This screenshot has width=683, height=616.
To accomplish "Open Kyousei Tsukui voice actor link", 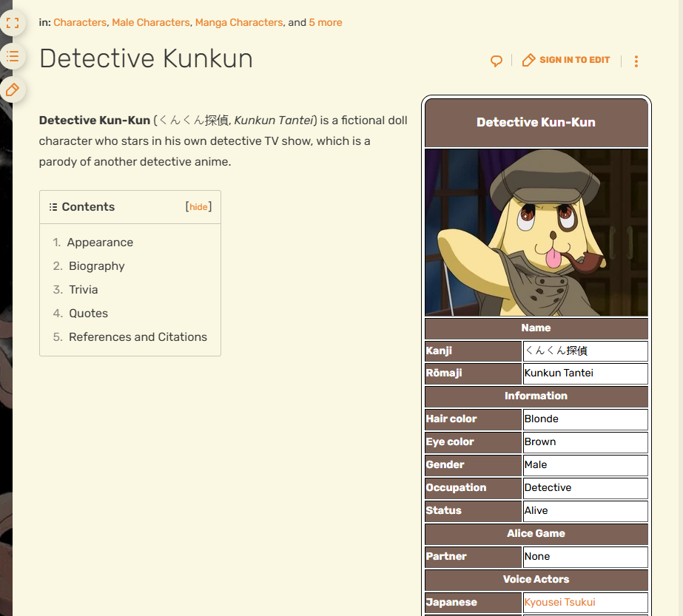I will pyautogui.click(x=559, y=602).
